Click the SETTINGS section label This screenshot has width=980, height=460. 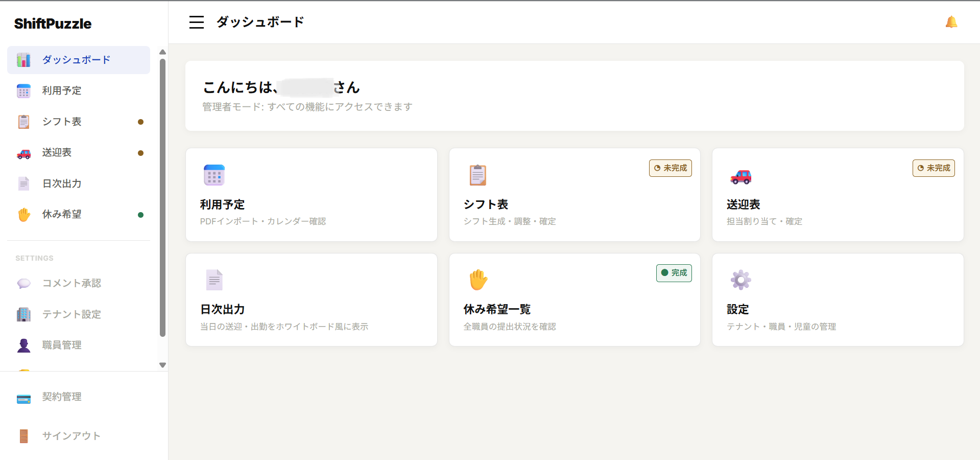34,258
